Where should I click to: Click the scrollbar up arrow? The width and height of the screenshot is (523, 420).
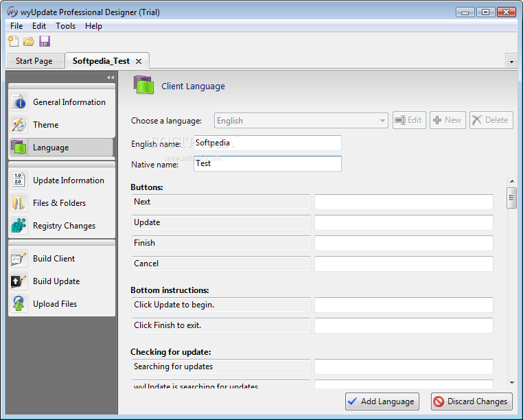point(511,181)
